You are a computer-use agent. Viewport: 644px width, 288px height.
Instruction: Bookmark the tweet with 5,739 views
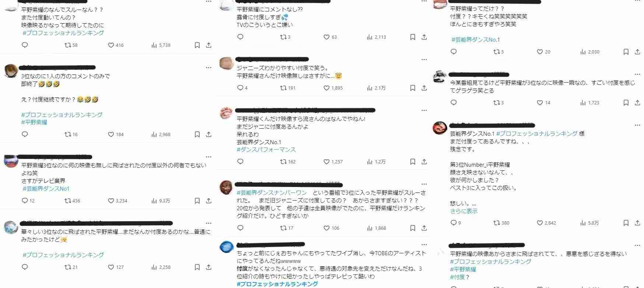coord(197,45)
